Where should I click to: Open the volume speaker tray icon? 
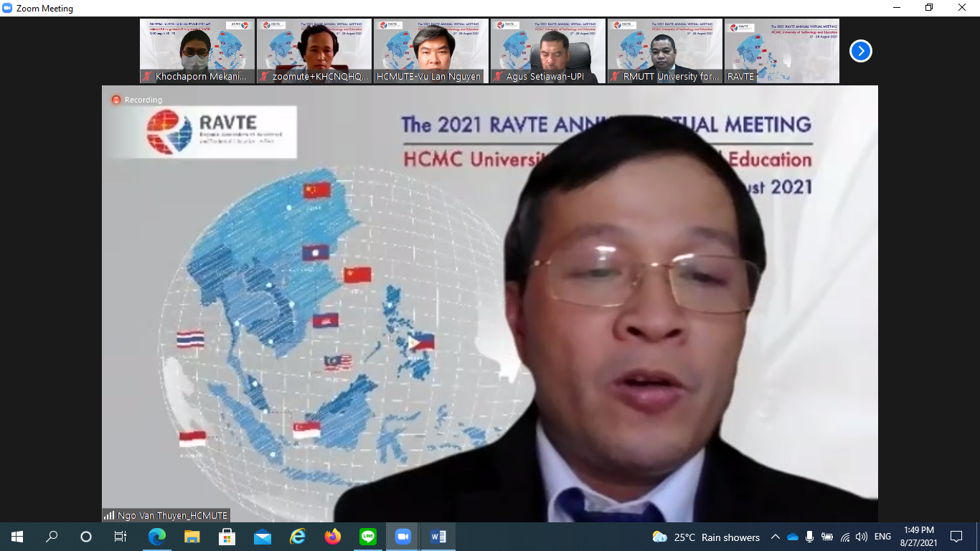[x=862, y=537]
